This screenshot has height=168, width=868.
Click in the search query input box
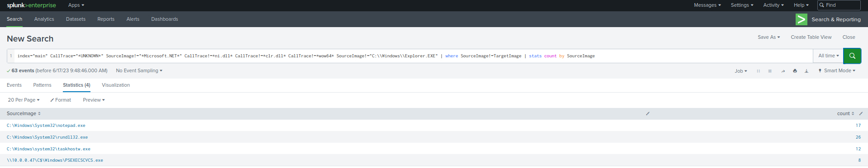tap(414, 56)
